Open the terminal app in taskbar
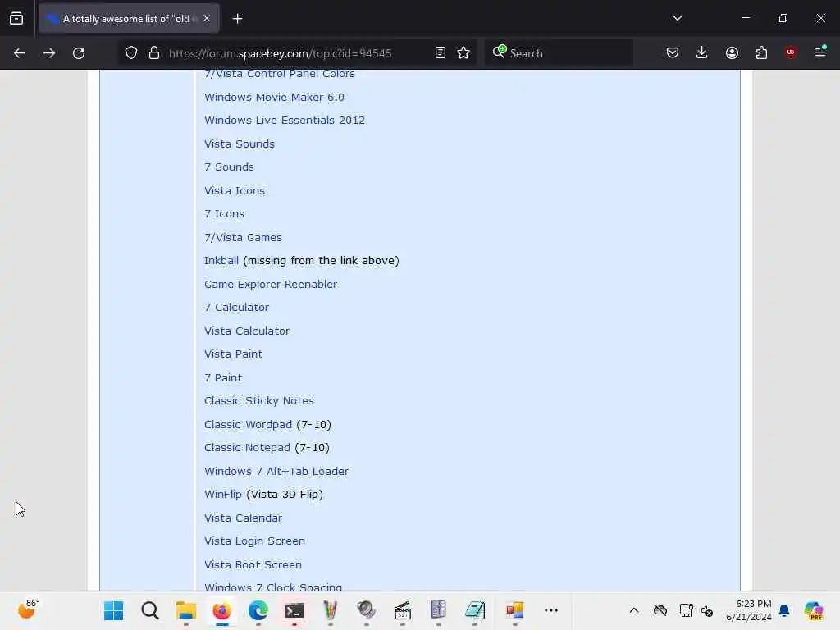Image resolution: width=840 pixels, height=630 pixels. tap(294, 610)
